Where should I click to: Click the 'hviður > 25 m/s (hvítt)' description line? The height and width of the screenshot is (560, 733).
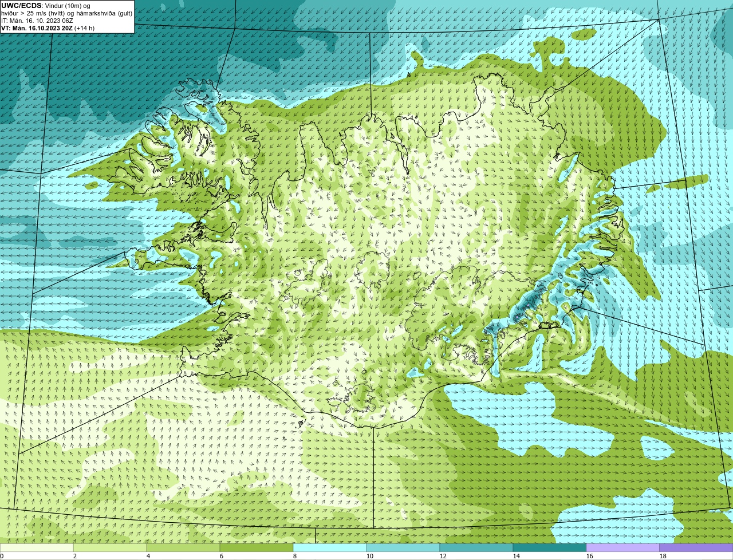pos(67,13)
